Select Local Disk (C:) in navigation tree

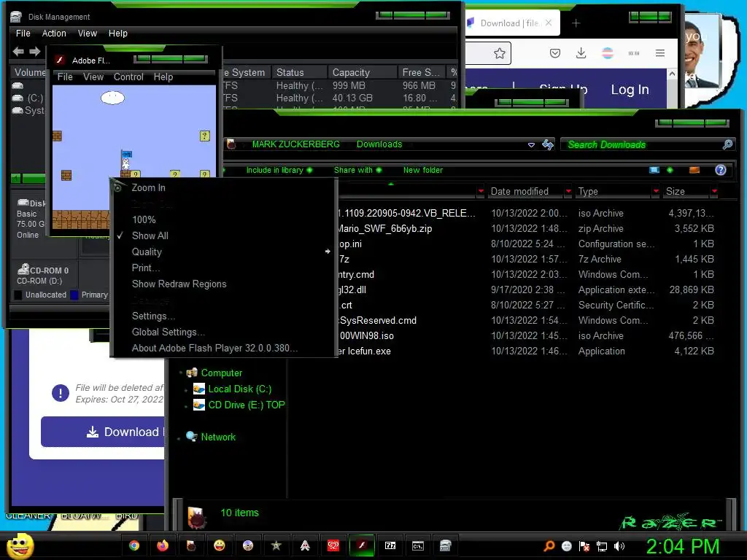click(x=239, y=389)
